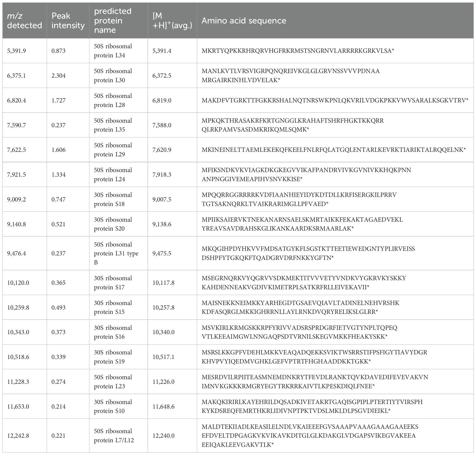Click the 'm/z detected' column header
The height and width of the screenshot is (455, 476).
[24, 21]
